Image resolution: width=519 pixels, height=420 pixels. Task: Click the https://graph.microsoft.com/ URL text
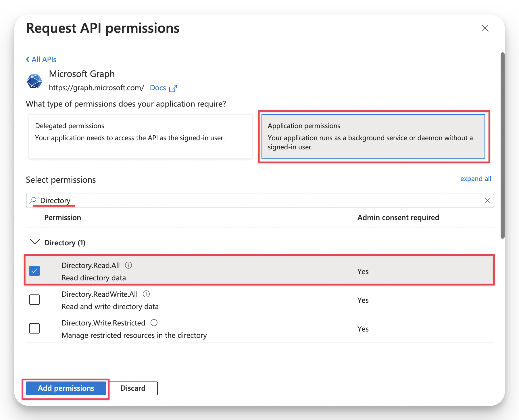96,88
